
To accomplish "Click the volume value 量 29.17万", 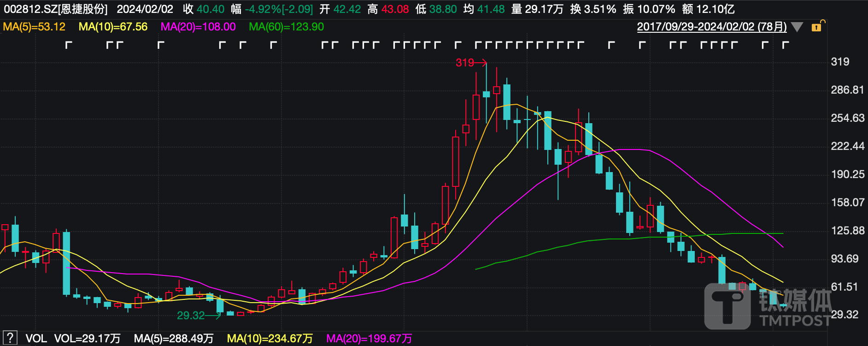I will [x=537, y=9].
